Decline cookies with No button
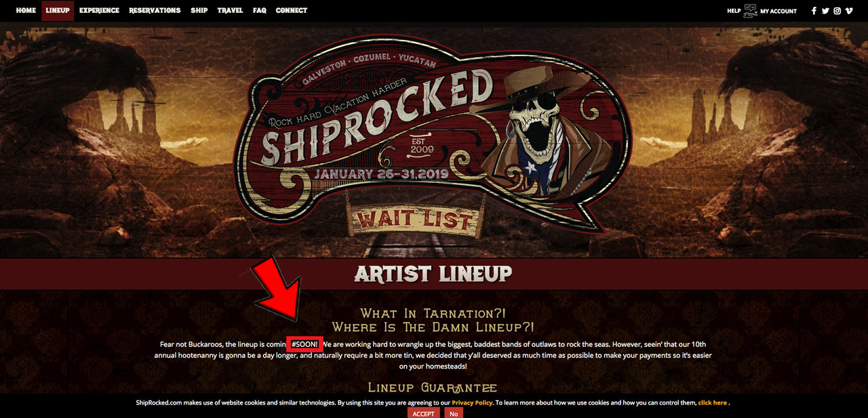Viewport: 868px width, 418px height. (x=454, y=413)
